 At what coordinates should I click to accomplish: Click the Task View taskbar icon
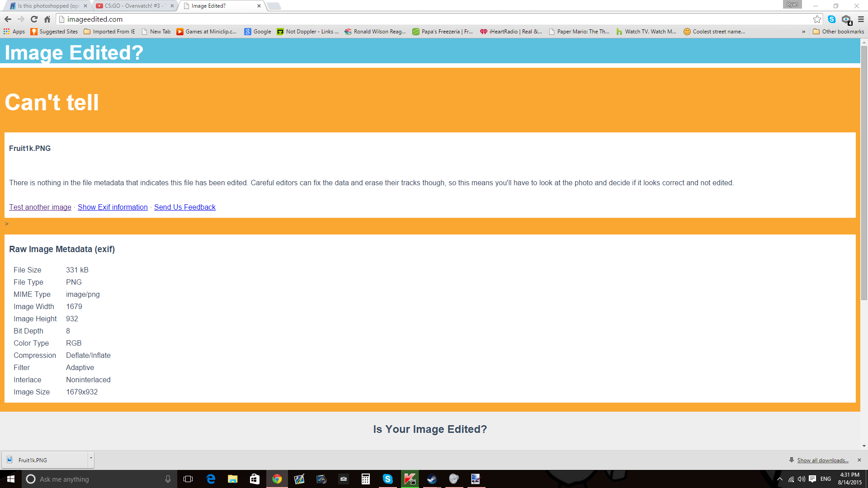coord(188,479)
